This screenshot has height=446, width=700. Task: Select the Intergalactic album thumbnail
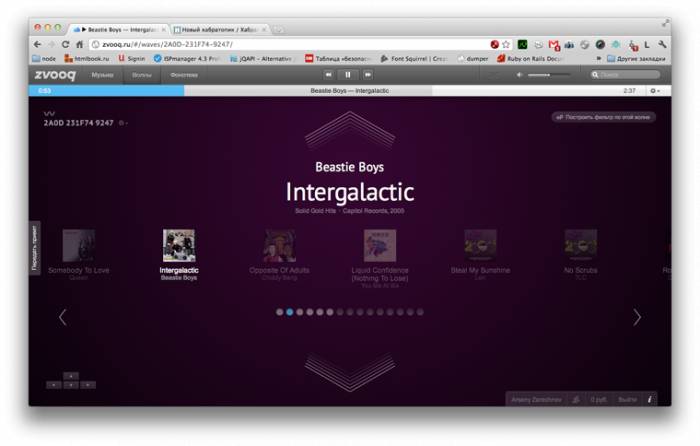(179, 246)
